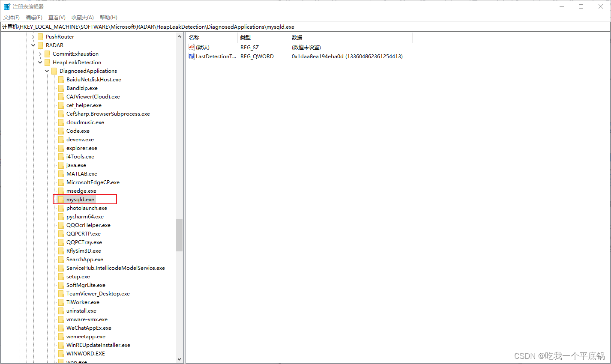This screenshot has height=364, width=611.
Task: Collapse the RADAR key
Action: click(33, 45)
